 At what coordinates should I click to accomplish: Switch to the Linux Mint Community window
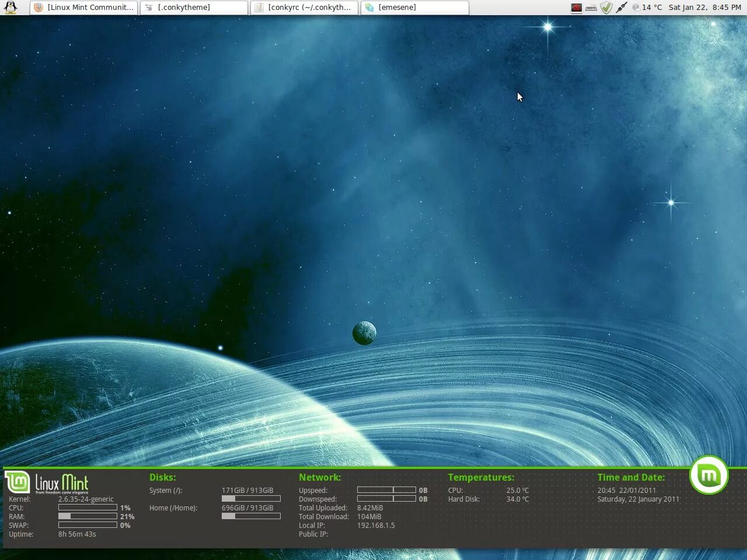pyautogui.click(x=84, y=8)
